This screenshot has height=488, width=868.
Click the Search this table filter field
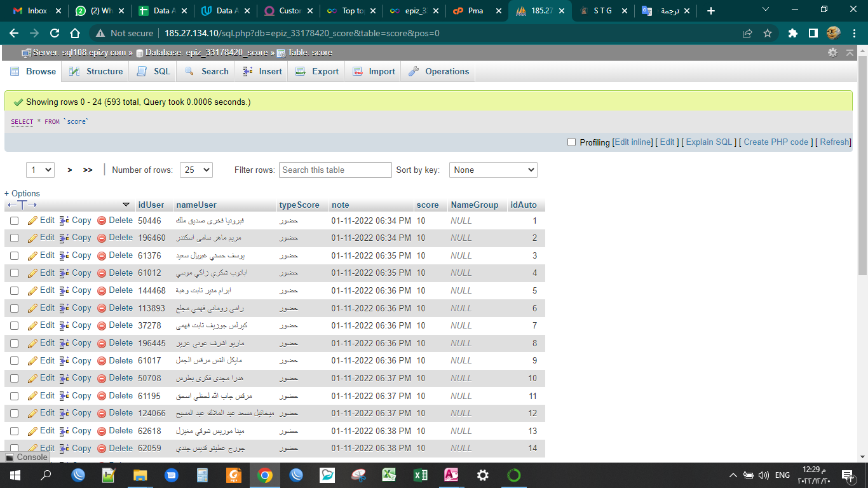pyautogui.click(x=336, y=170)
